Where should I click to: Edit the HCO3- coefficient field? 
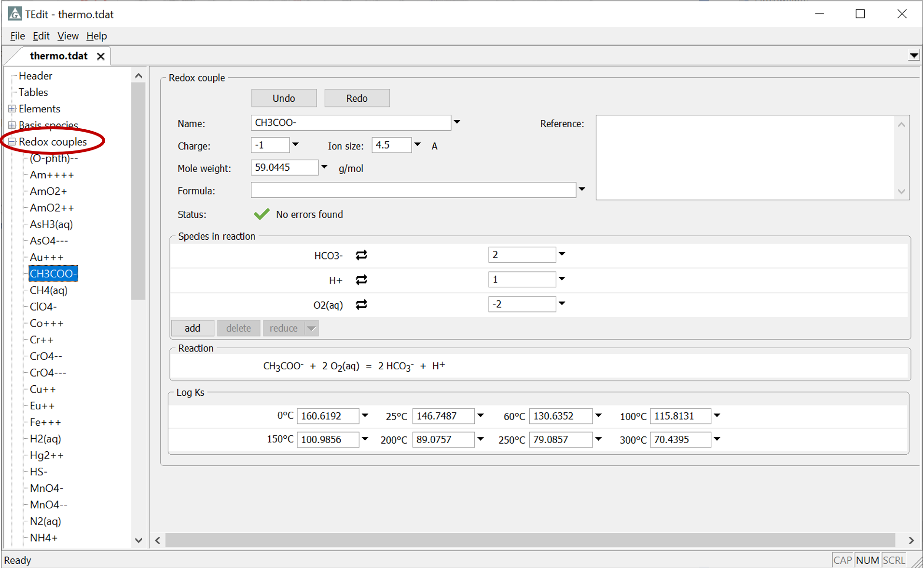point(522,255)
